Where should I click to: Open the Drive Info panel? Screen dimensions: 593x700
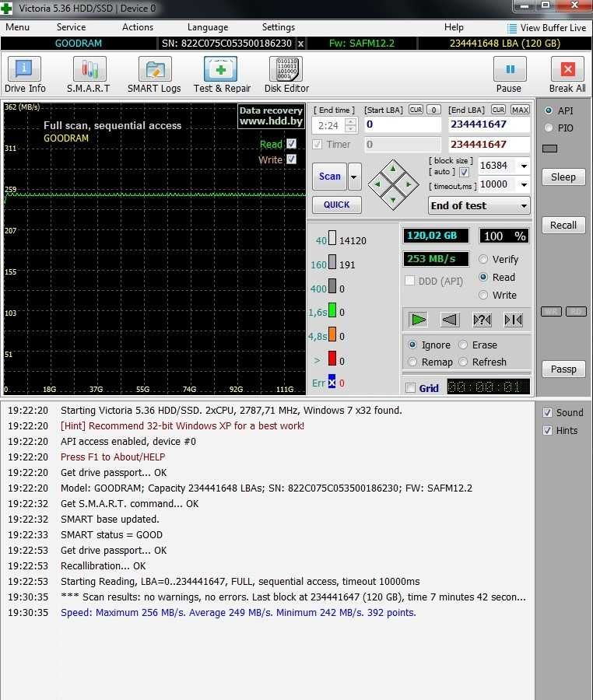(25, 75)
